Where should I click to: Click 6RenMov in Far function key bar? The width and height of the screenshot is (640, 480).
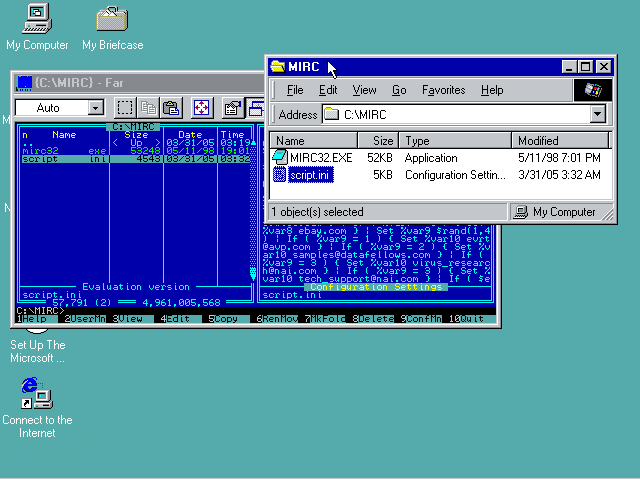(x=277, y=319)
